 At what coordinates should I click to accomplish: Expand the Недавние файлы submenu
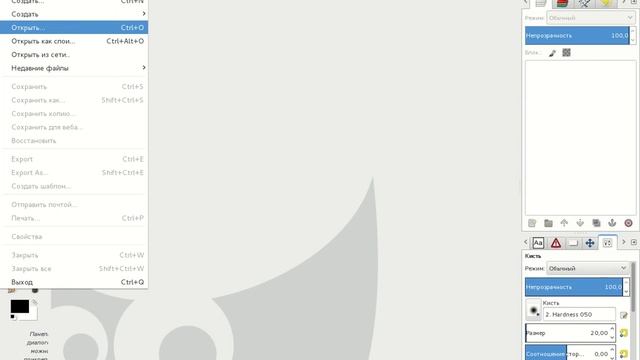point(74,68)
